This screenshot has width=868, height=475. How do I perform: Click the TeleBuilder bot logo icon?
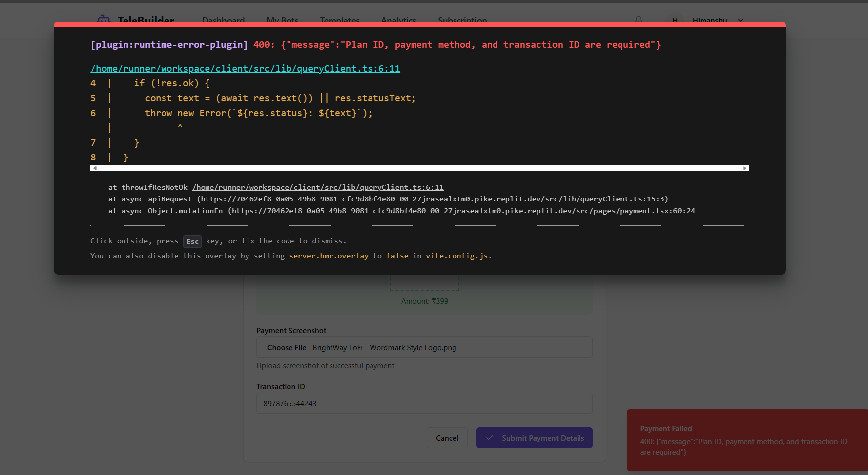[104, 20]
